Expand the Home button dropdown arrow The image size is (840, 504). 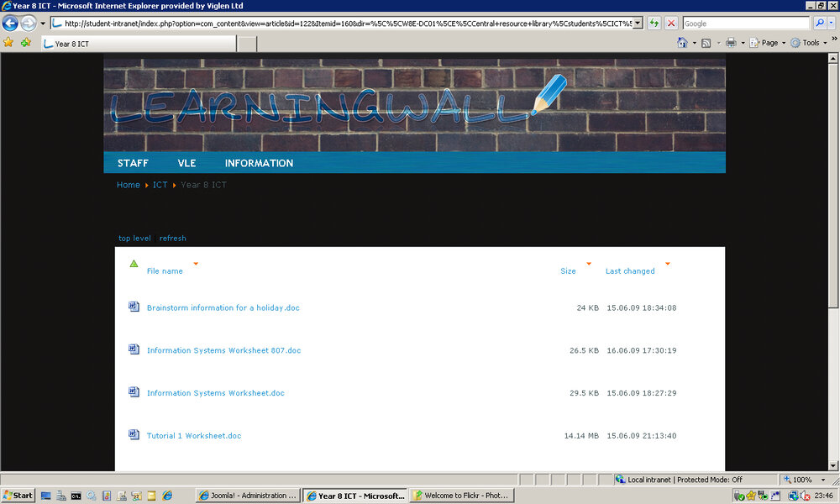point(695,43)
